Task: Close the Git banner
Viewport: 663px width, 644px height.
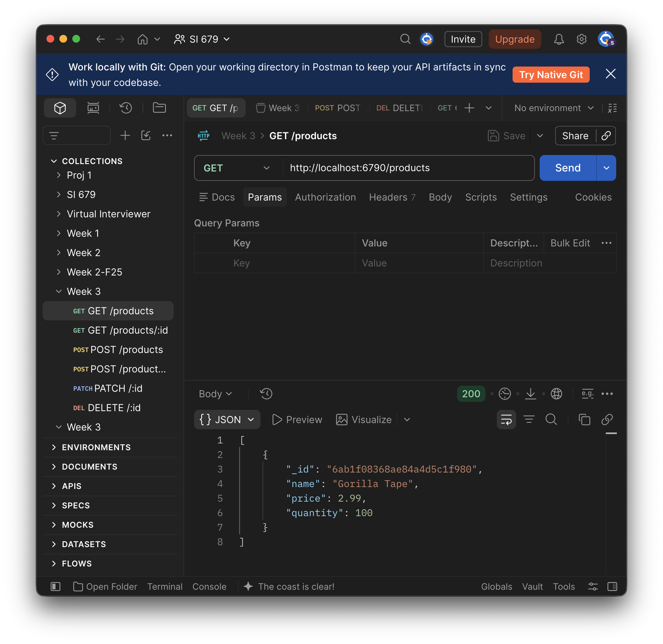Action: coord(610,74)
